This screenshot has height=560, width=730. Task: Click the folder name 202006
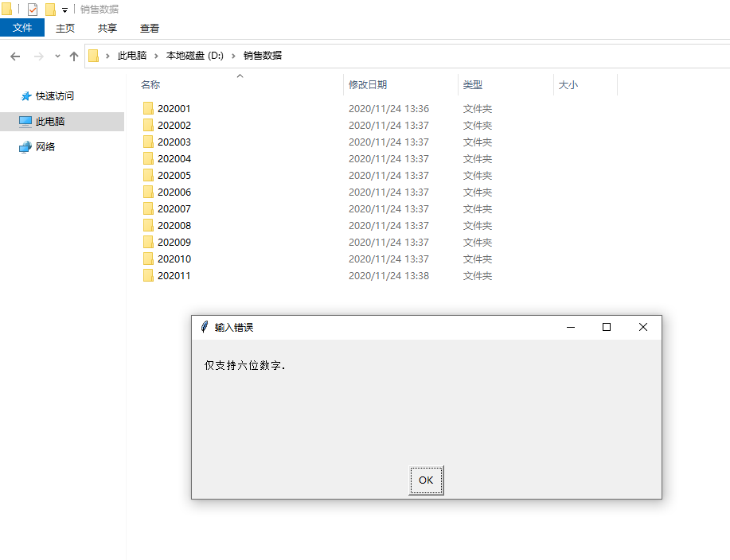pyautogui.click(x=174, y=192)
